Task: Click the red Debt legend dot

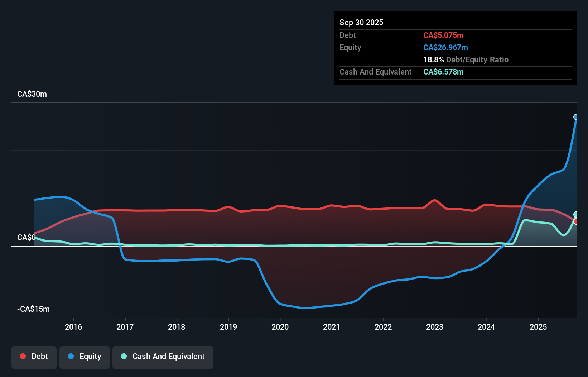Action: click(23, 356)
